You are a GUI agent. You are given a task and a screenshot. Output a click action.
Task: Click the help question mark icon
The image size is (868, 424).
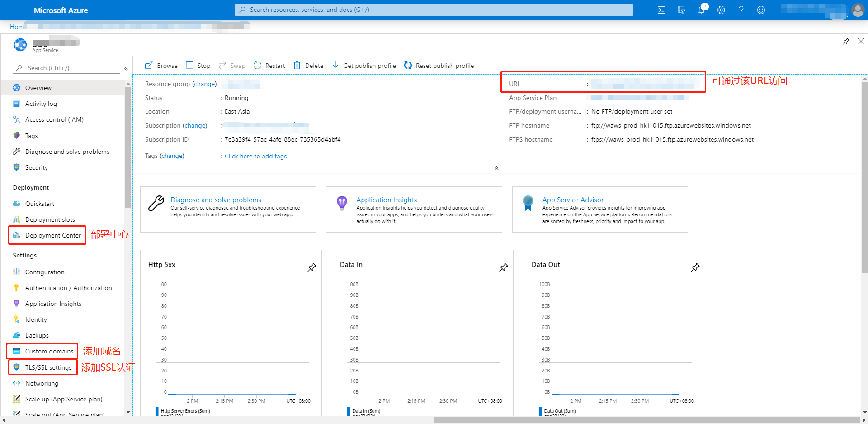[741, 10]
